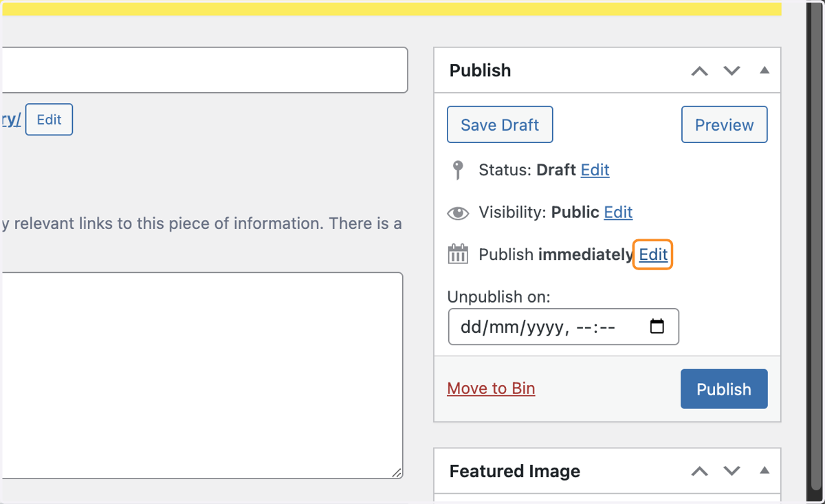Click the permalink URL link

(10, 120)
